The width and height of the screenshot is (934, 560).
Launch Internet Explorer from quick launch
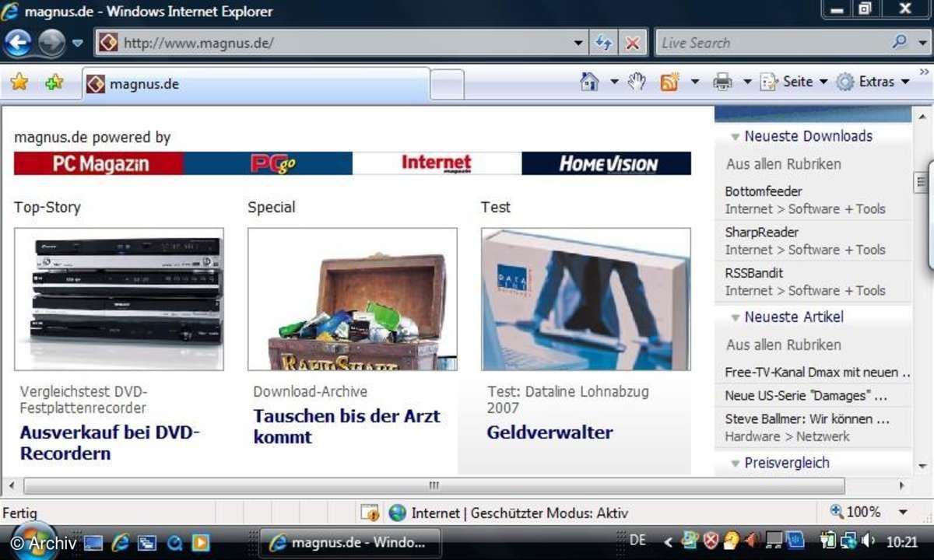pos(120,542)
